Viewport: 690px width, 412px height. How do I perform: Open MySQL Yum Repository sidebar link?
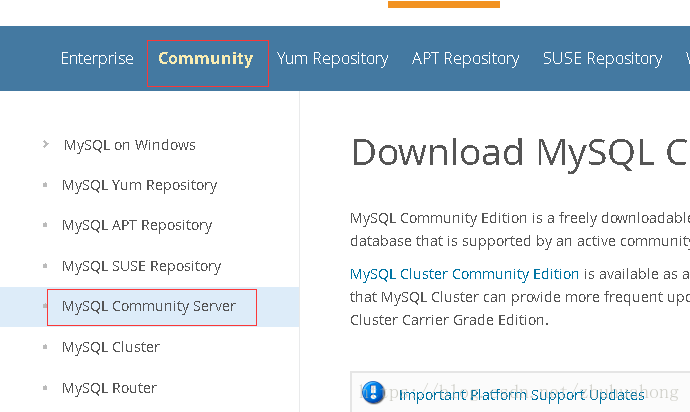click(x=139, y=185)
